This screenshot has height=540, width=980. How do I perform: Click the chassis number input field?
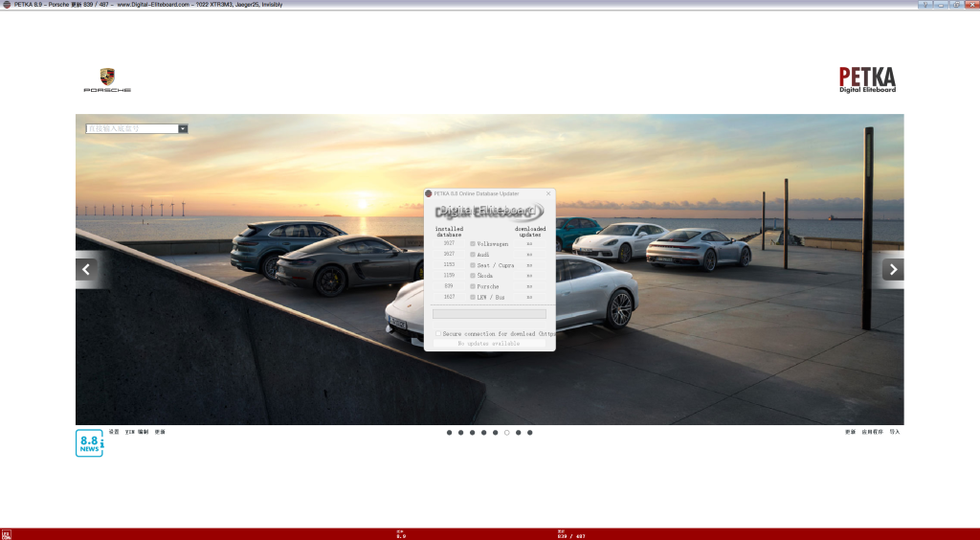coord(131,128)
